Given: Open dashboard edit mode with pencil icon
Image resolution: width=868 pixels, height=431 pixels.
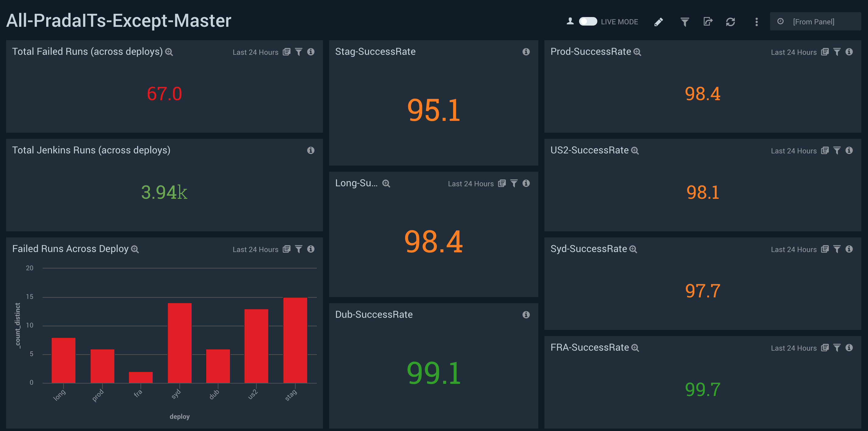Looking at the screenshot, I should pyautogui.click(x=658, y=22).
